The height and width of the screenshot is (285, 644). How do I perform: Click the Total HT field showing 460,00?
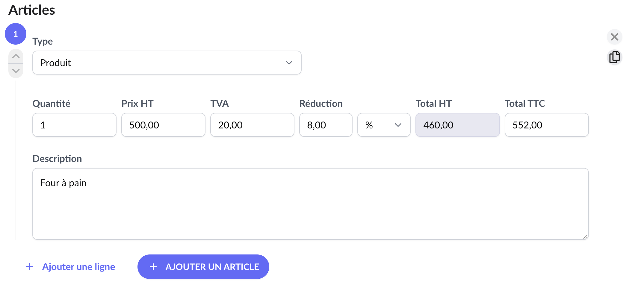pyautogui.click(x=457, y=125)
